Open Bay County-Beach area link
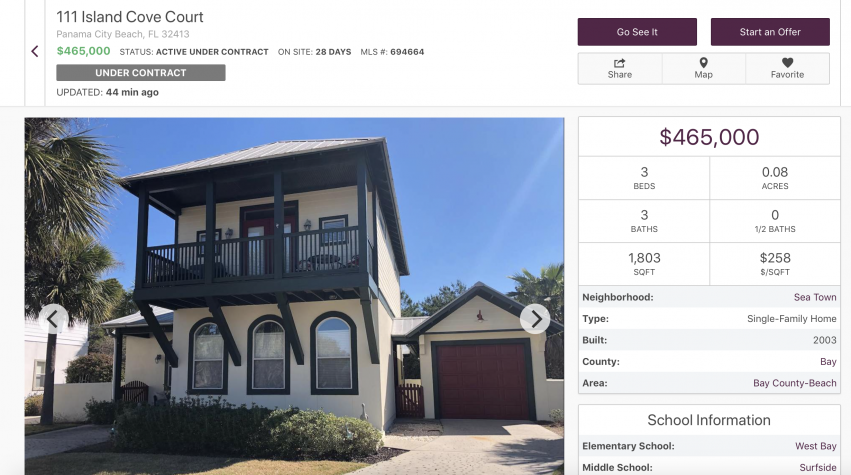The image size is (851, 475). (x=795, y=383)
